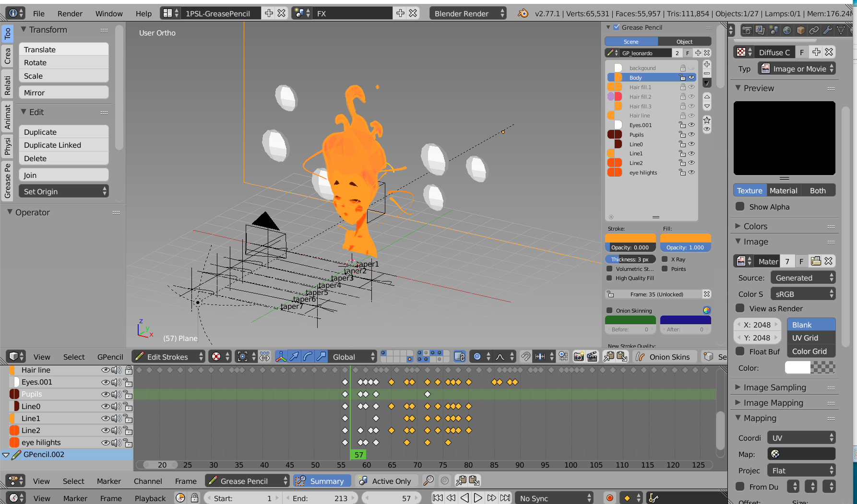
Task: Click the magnifier filter icon in dopesheet header
Action: click(x=428, y=481)
